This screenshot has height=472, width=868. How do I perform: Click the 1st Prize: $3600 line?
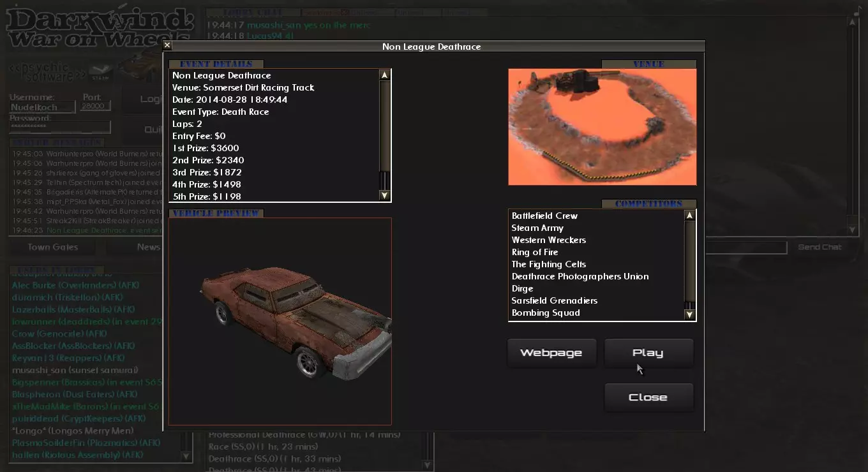coord(206,148)
